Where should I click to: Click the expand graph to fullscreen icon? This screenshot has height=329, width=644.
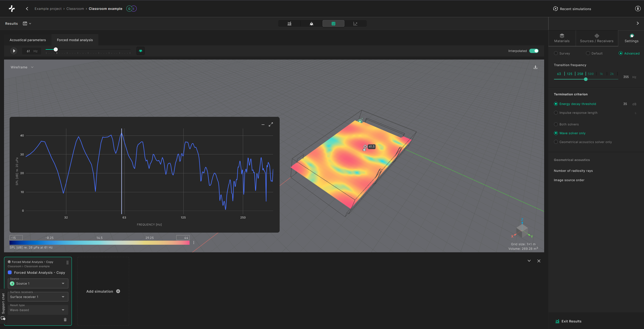point(271,124)
